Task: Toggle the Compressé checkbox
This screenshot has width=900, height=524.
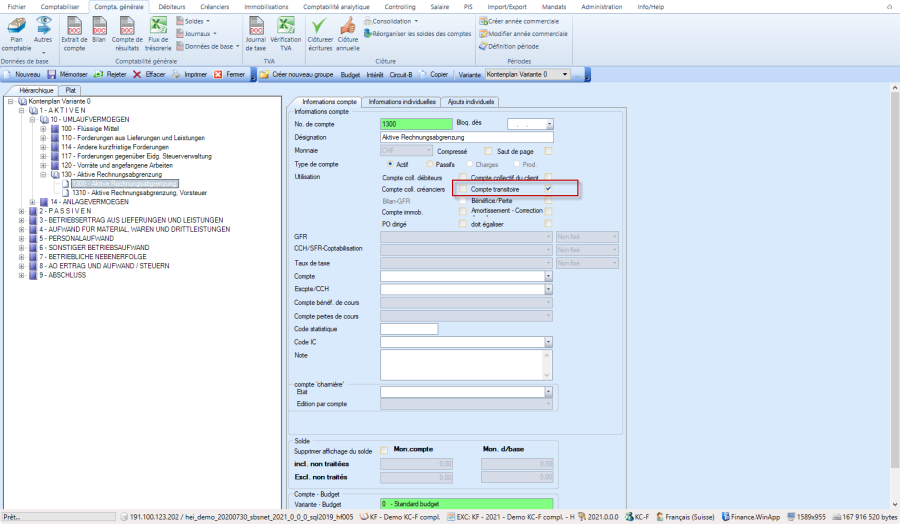Action: coord(488,151)
